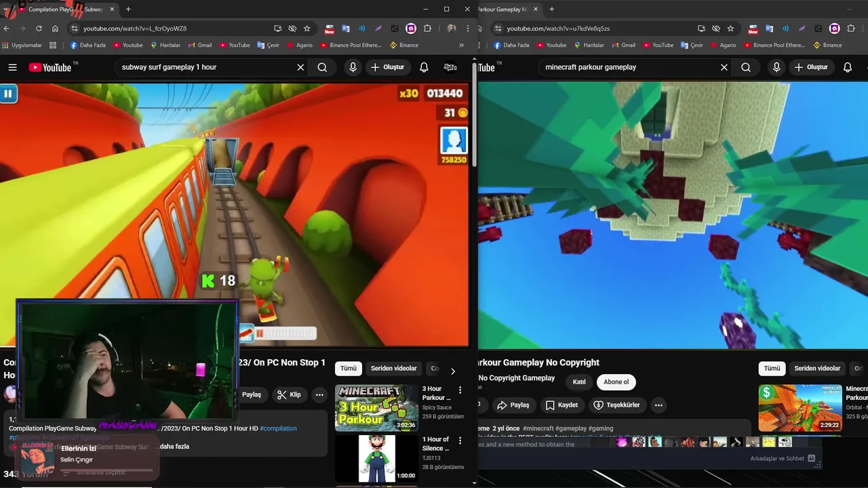
Task: Open YouTube guide menu in left window
Action: (x=12, y=67)
